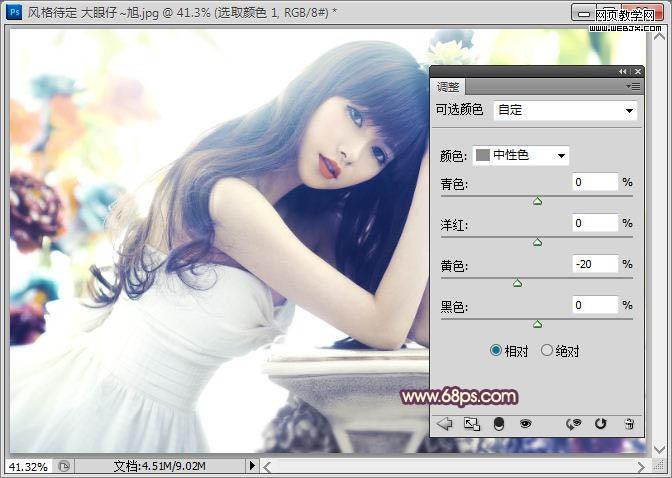Select the 调整 panel tab
672x478 pixels.
450,88
